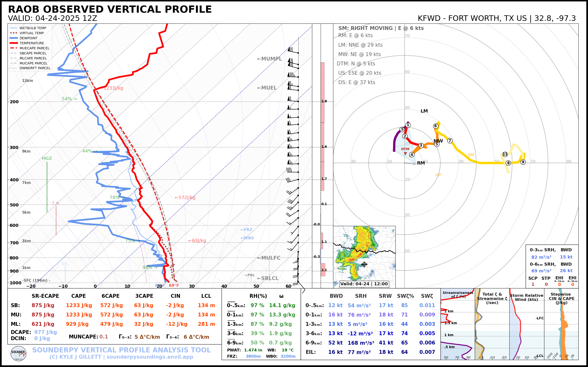Click the MUECAPE PARCEL legend entry

(x=34, y=48)
